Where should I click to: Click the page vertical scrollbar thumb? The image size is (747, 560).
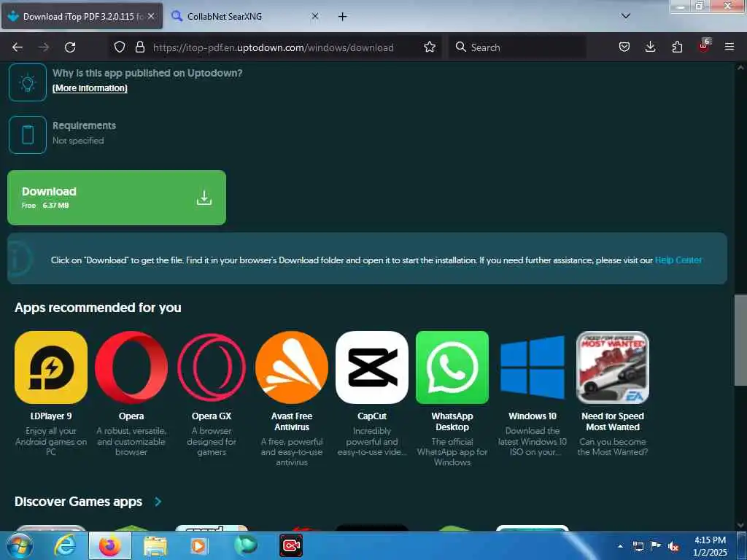[x=740, y=340]
